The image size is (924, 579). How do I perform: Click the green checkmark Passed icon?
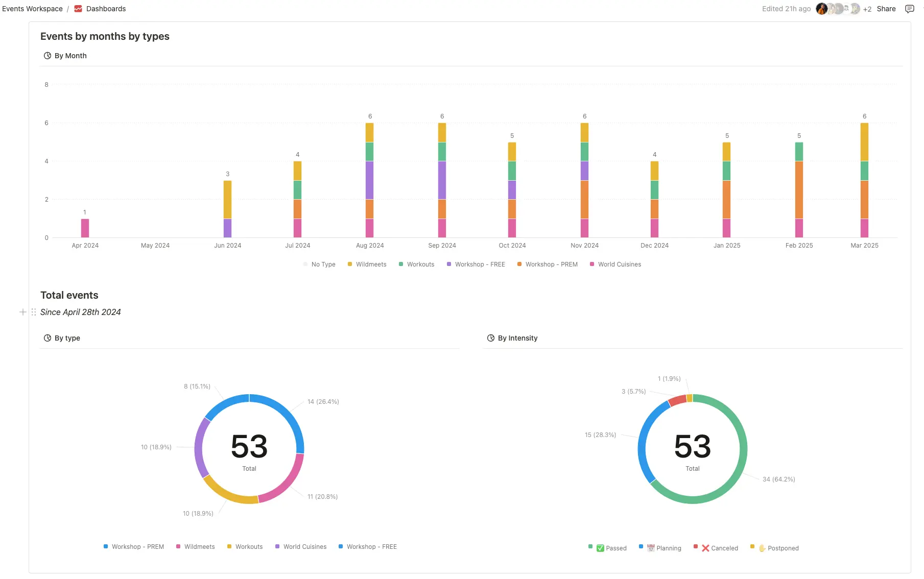click(x=600, y=548)
